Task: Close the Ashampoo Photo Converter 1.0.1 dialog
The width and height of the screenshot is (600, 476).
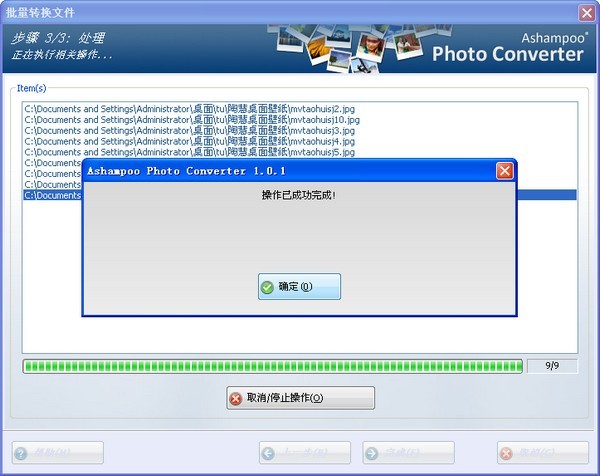Action: click(505, 171)
